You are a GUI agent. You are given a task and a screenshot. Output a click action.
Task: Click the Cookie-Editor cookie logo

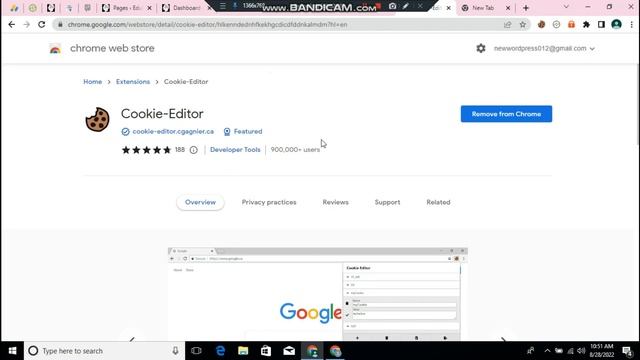pyautogui.click(x=97, y=119)
